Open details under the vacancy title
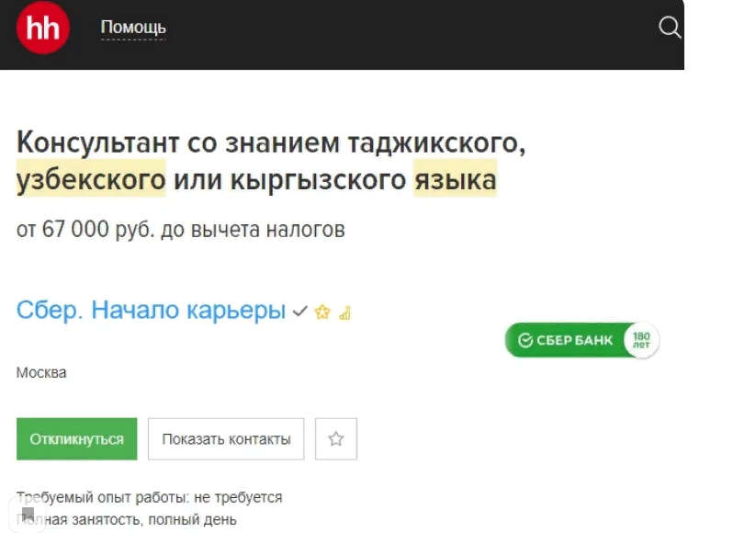 click(x=180, y=229)
